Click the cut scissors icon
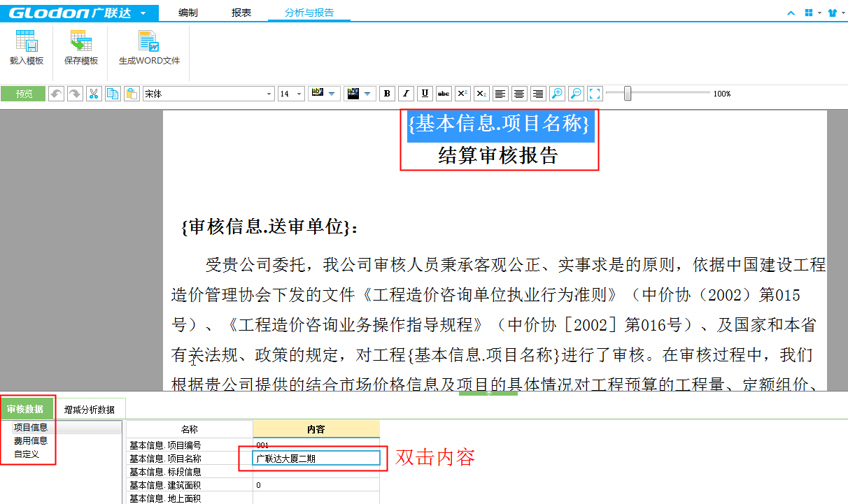This screenshot has height=504, width=848. tap(94, 94)
